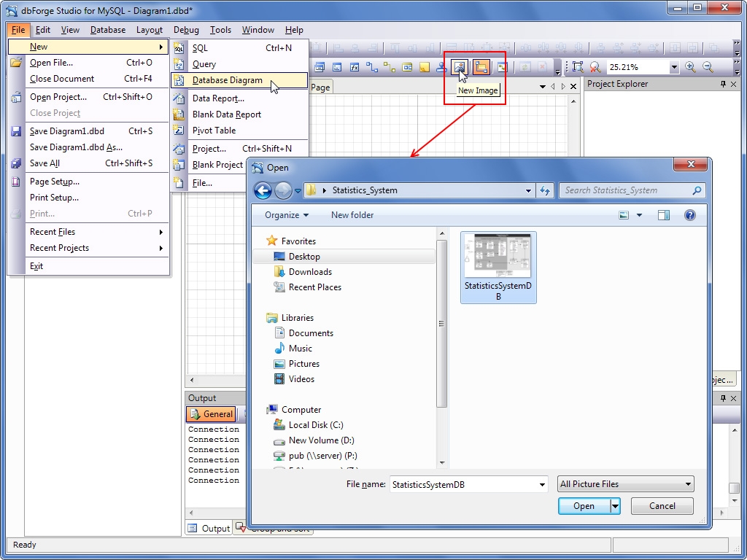Screen dimensions: 747x560
Task: Select New Volume (D:)
Action: point(321,440)
